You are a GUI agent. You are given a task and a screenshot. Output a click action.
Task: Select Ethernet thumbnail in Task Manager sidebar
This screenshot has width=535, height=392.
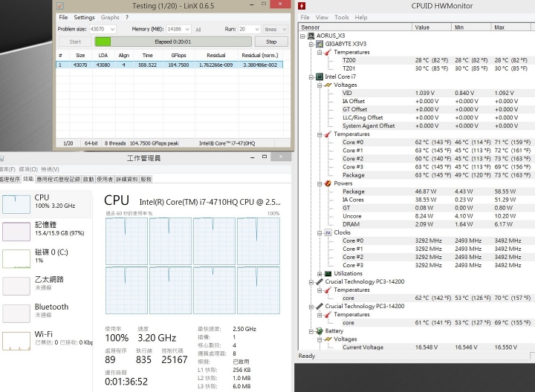pos(16,286)
